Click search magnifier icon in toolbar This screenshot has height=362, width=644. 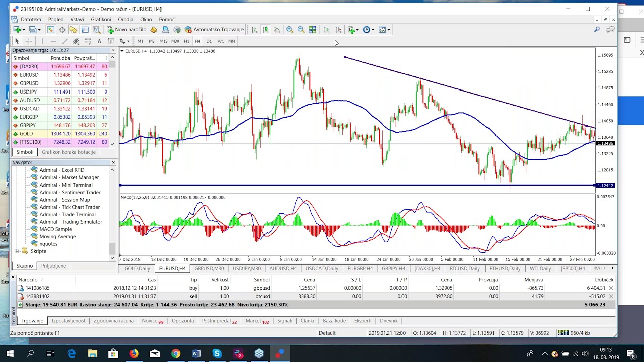click(597, 30)
